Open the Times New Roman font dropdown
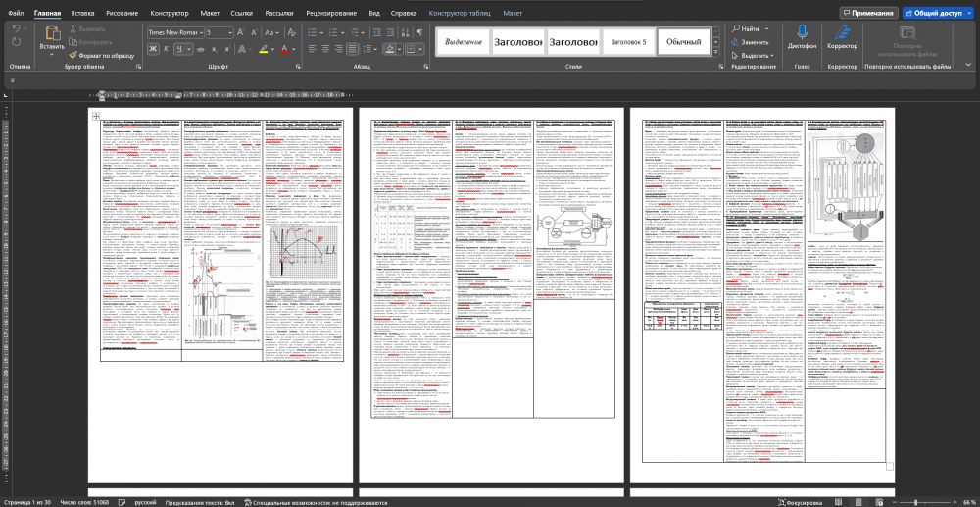The image size is (980, 507). (x=201, y=32)
